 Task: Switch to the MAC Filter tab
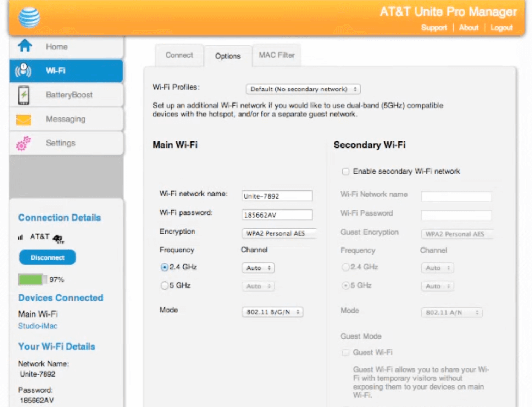(x=277, y=55)
